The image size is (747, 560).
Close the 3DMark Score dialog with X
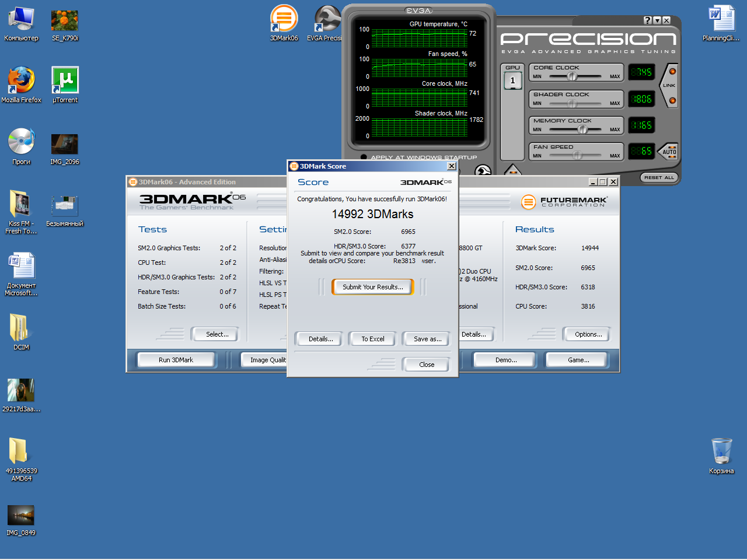coord(451,166)
